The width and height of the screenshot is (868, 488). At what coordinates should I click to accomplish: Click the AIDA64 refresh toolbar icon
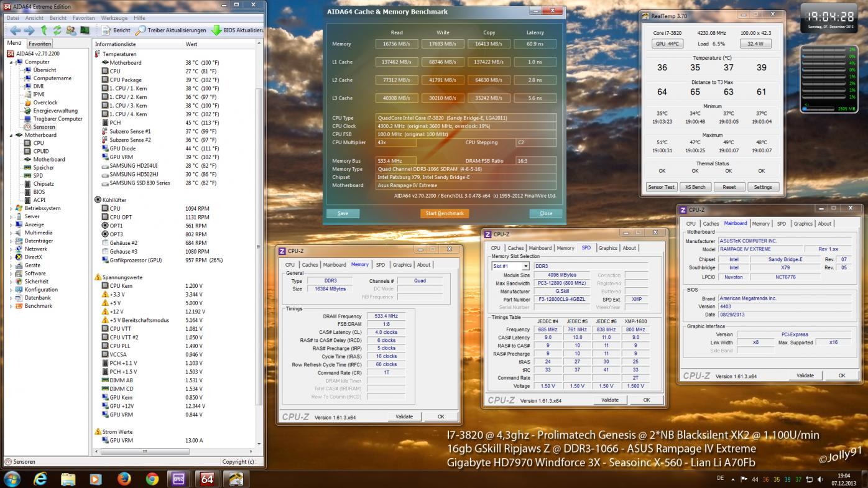57,30
